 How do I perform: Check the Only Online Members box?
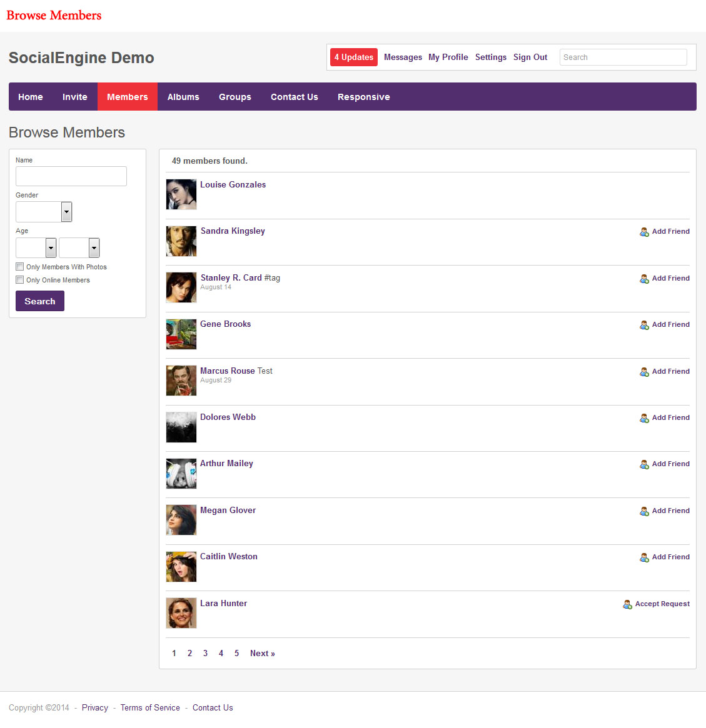point(20,280)
